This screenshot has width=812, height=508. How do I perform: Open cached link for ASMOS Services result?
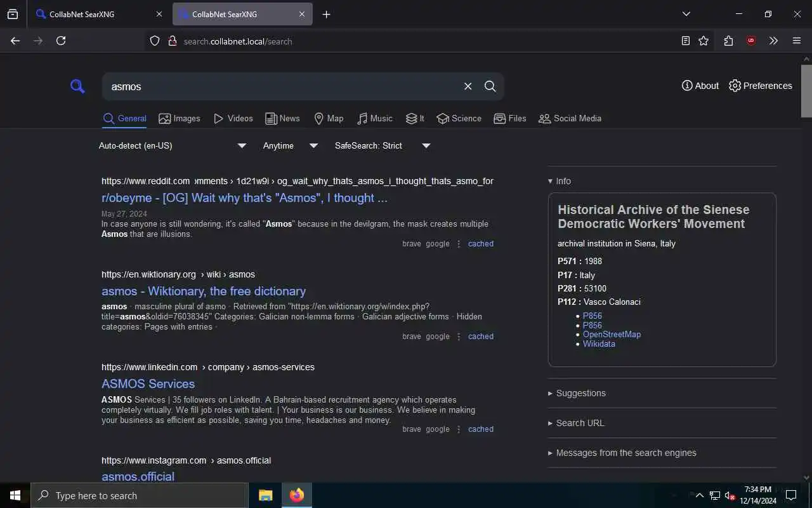pyautogui.click(x=481, y=429)
